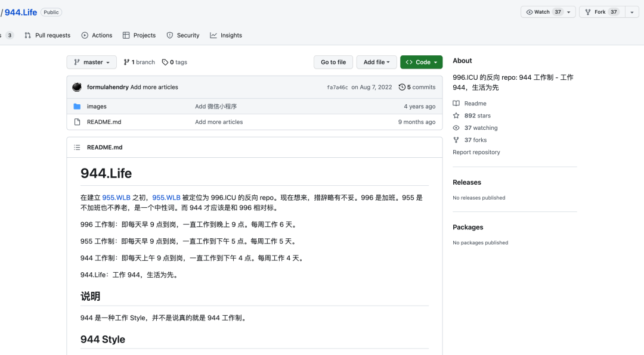Image resolution: width=644 pixels, height=355 pixels.
Task: Click the Public visibility badge
Action: (x=51, y=13)
